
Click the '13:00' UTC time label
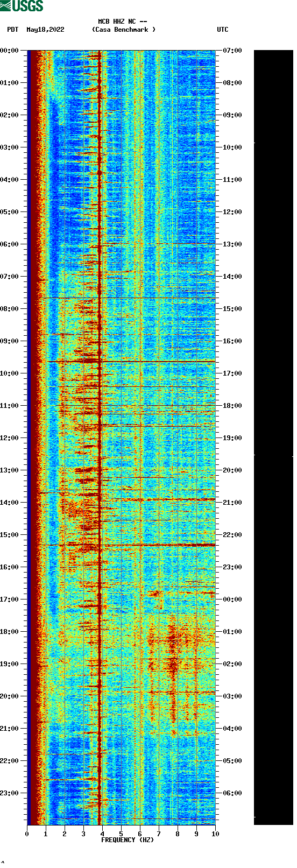pyautogui.click(x=232, y=244)
